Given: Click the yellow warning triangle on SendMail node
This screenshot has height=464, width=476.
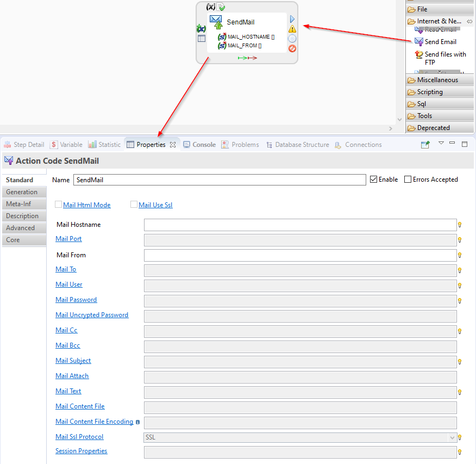Looking at the screenshot, I should click(x=292, y=29).
